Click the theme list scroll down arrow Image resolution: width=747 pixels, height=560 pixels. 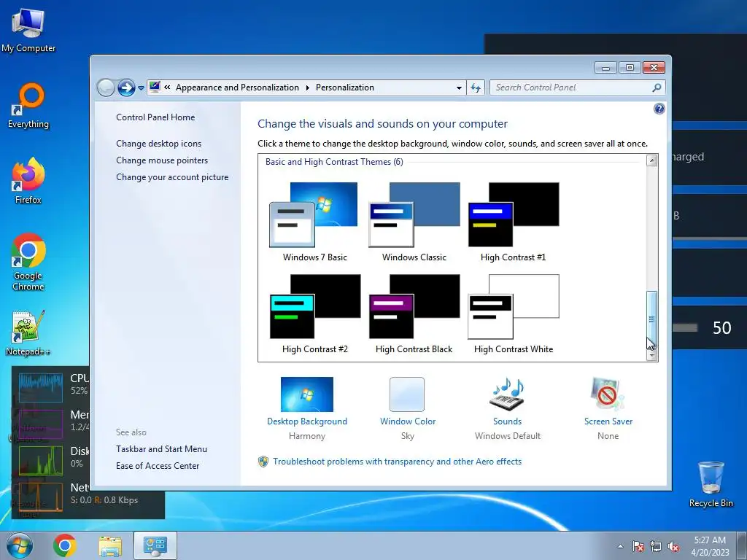[x=651, y=356]
